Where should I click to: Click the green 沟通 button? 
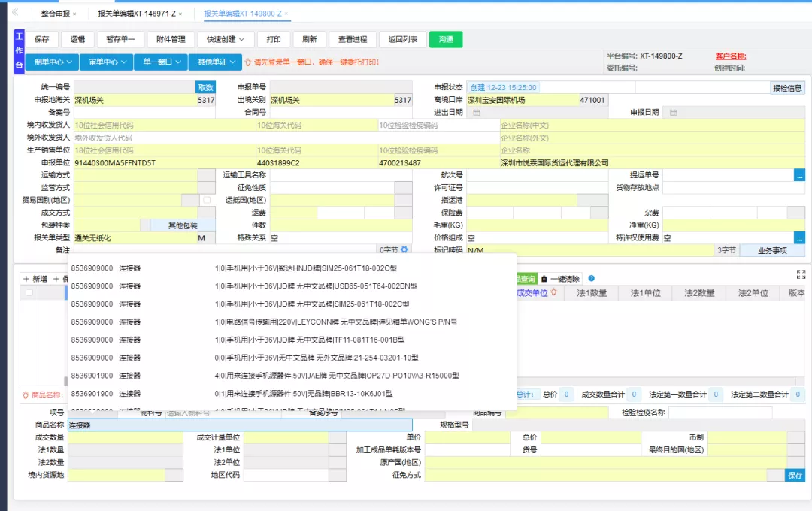coord(446,39)
